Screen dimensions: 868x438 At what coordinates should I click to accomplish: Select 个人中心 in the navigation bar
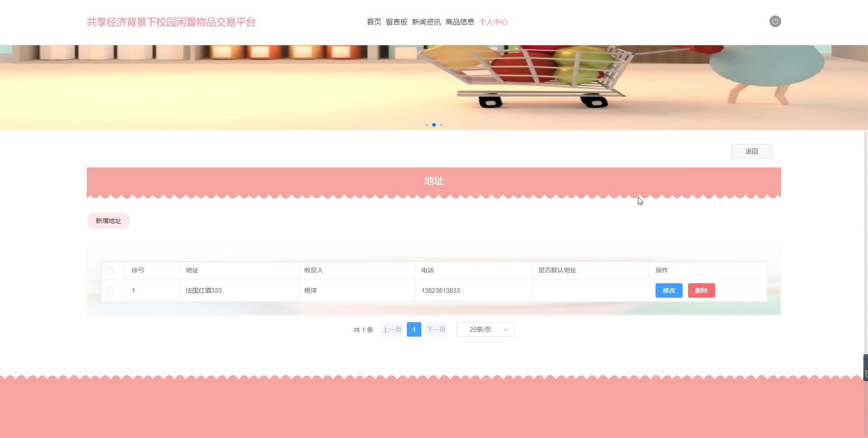(493, 22)
